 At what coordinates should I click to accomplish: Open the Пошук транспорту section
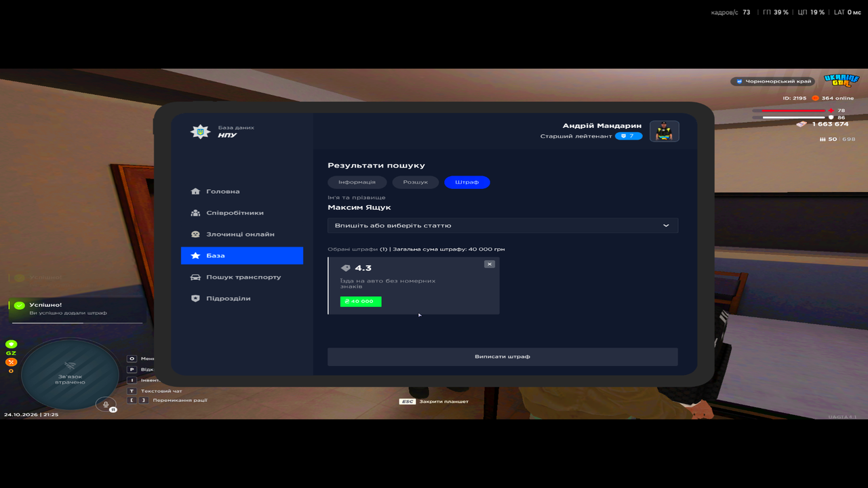(242, 277)
